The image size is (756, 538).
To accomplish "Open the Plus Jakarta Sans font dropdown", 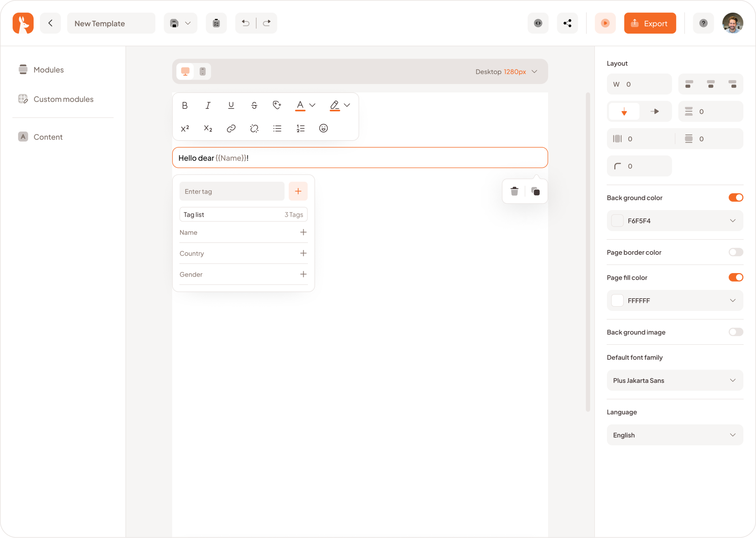I will 675,380.
